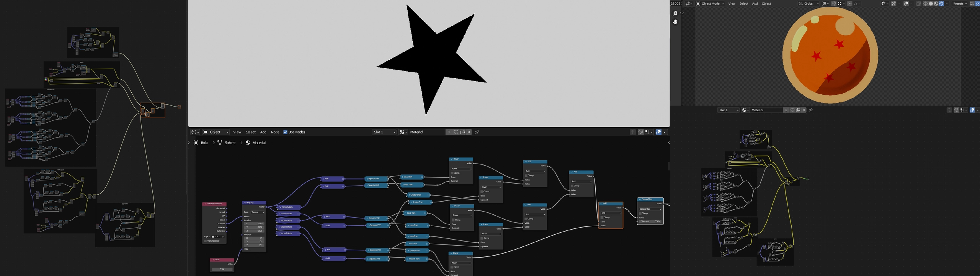This screenshot has height=276, width=980.
Task: Open the pivot point menu in 3D viewport
Action: [825, 4]
